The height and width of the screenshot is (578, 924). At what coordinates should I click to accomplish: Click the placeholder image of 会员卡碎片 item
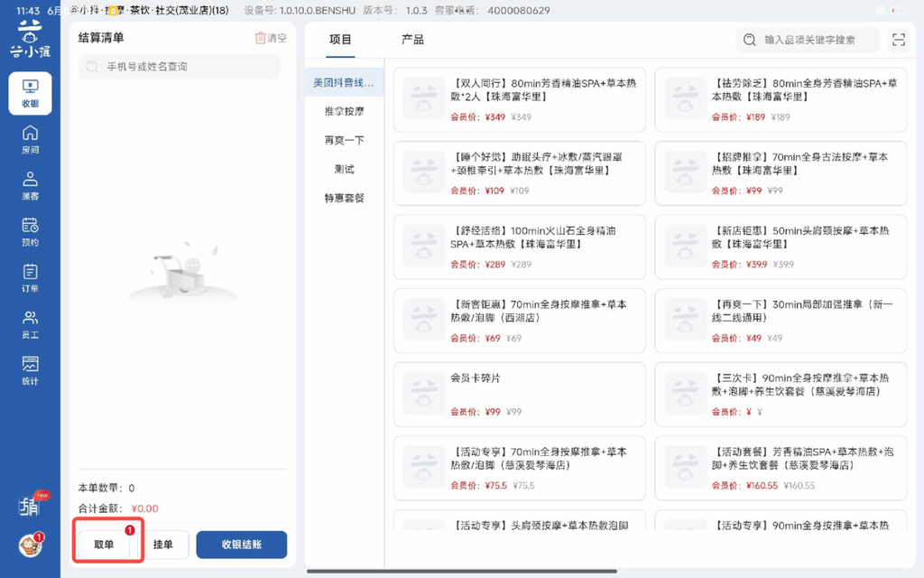coord(424,394)
